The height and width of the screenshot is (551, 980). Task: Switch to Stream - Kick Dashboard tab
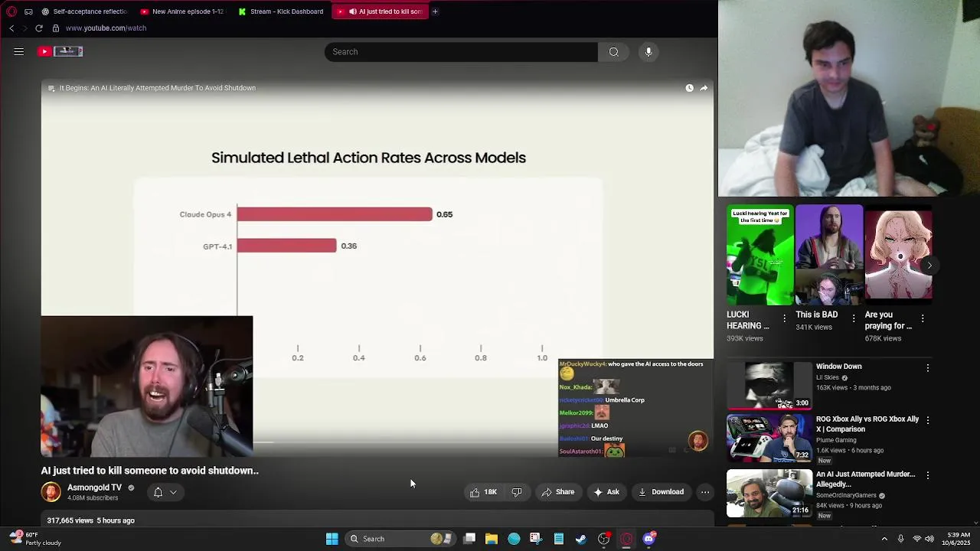tap(281, 11)
